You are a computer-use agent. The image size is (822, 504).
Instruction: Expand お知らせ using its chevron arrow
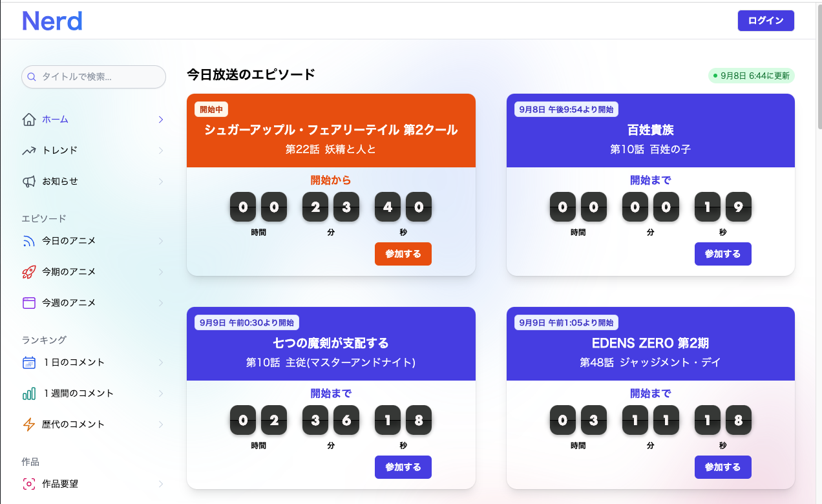pyautogui.click(x=160, y=181)
